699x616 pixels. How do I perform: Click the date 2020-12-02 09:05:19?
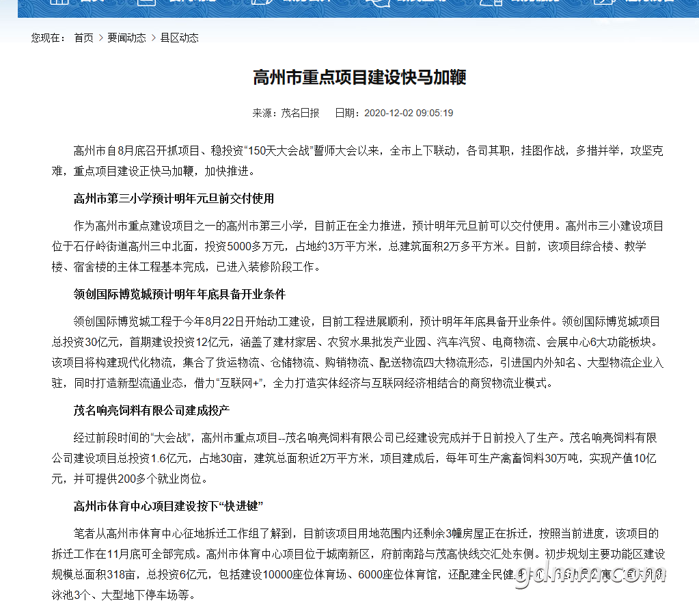(409, 113)
